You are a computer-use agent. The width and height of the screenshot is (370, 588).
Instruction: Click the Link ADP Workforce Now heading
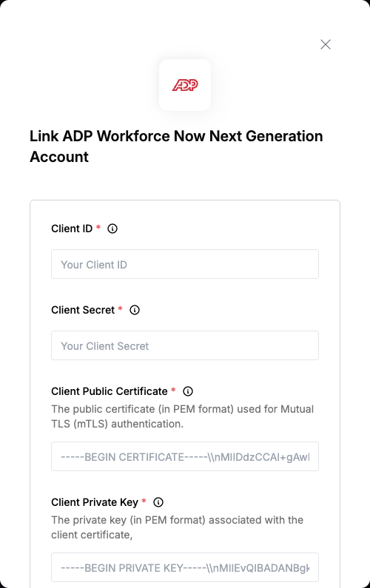pos(176,146)
